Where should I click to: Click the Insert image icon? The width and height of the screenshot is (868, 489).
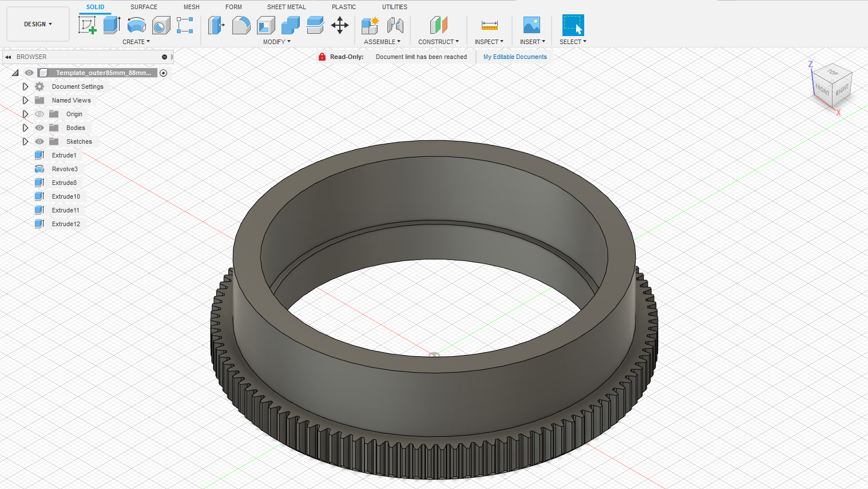(532, 25)
